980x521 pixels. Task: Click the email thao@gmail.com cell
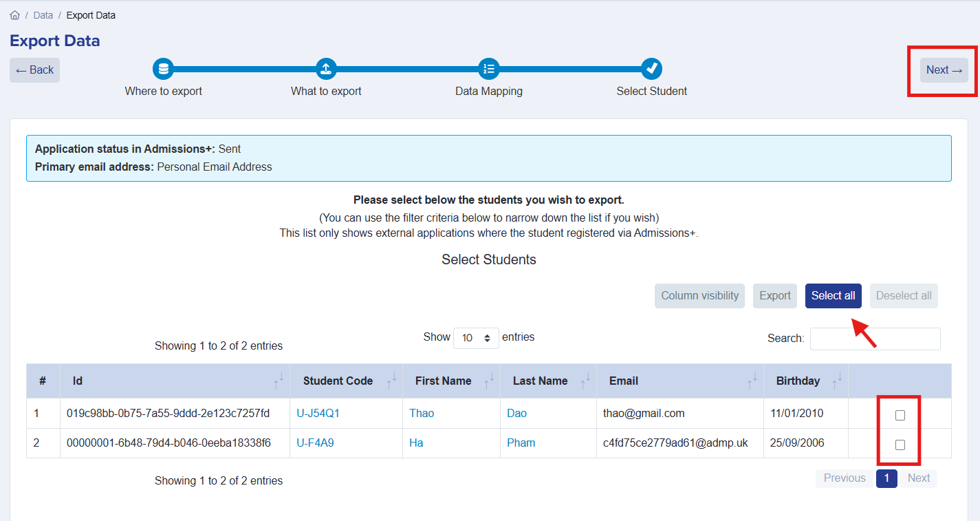tap(680, 414)
